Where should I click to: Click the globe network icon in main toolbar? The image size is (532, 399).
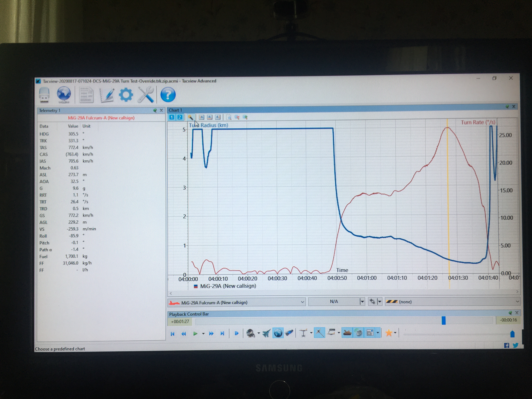pos(64,95)
